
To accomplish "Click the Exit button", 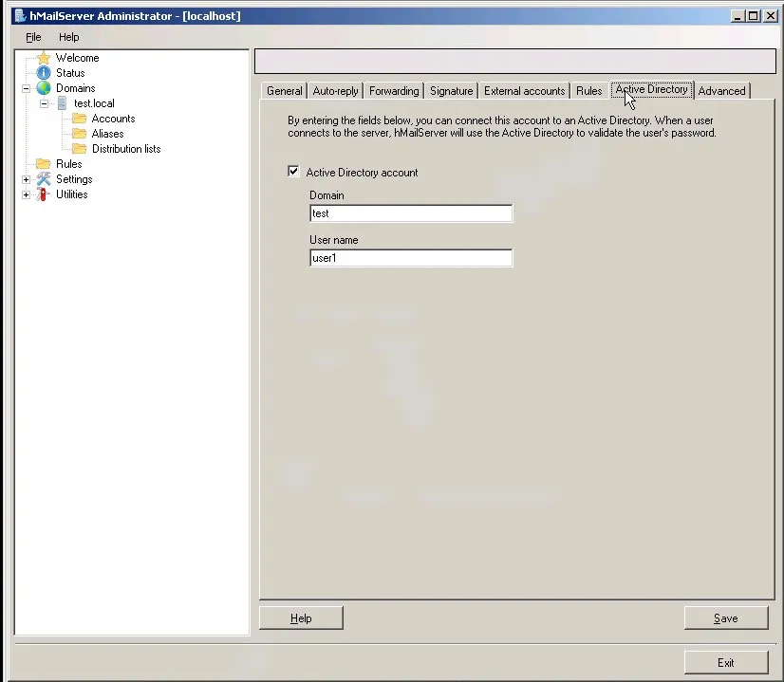I will click(x=726, y=662).
